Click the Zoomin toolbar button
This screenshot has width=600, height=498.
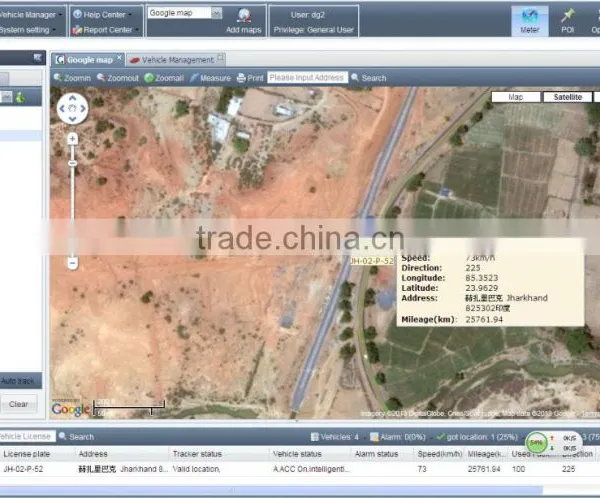[x=72, y=78]
